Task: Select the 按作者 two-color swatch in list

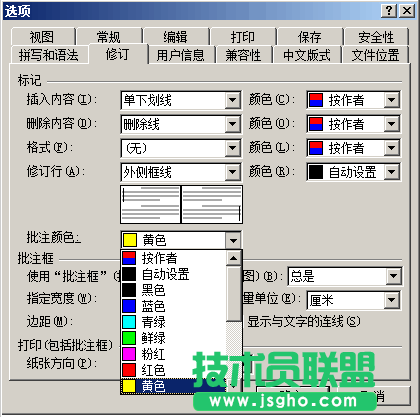Action: coord(129,258)
